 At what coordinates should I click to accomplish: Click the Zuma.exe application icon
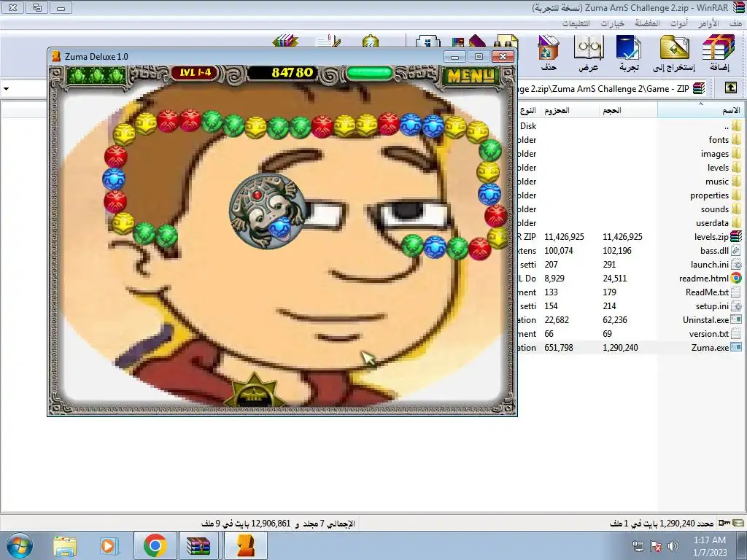tap(736, 347)
